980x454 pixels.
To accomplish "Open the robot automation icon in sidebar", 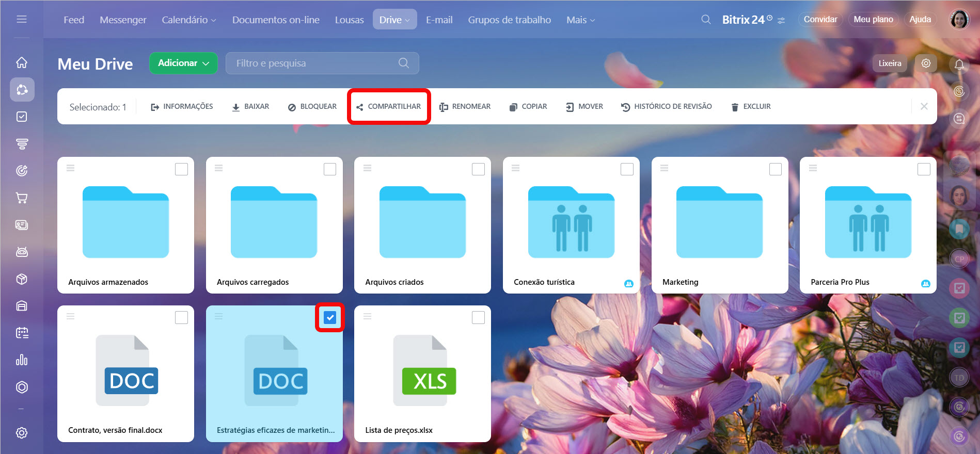I will (22, 252).
